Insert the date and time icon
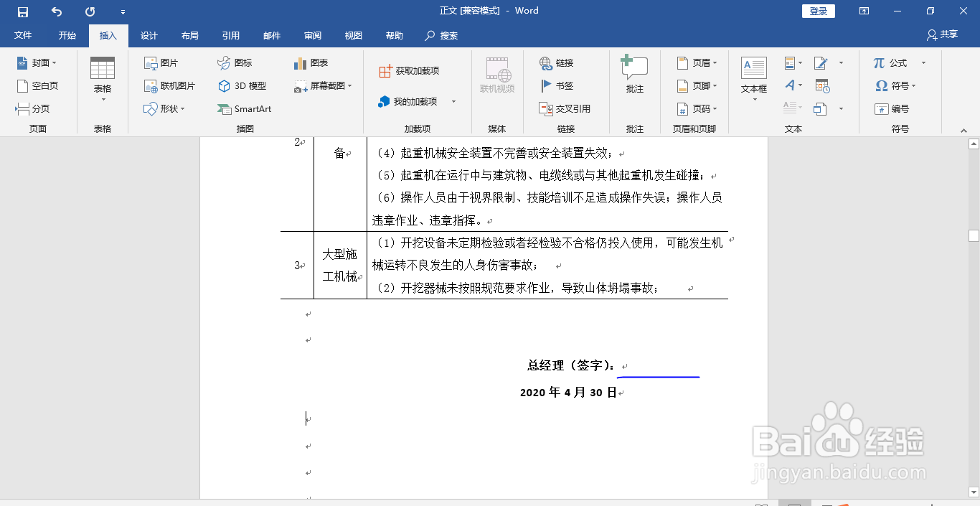 point(822,85)
